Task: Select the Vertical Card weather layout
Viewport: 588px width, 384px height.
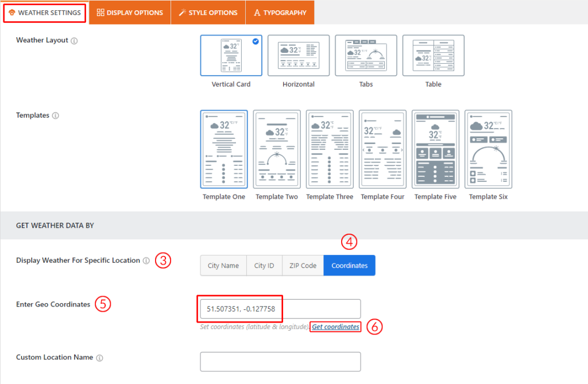Action: [231, 56]
